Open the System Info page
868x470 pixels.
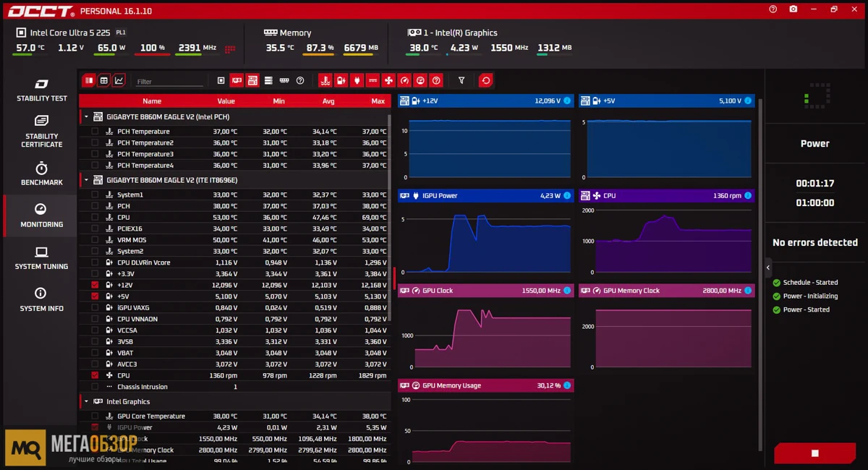click(x=41, y=300)
